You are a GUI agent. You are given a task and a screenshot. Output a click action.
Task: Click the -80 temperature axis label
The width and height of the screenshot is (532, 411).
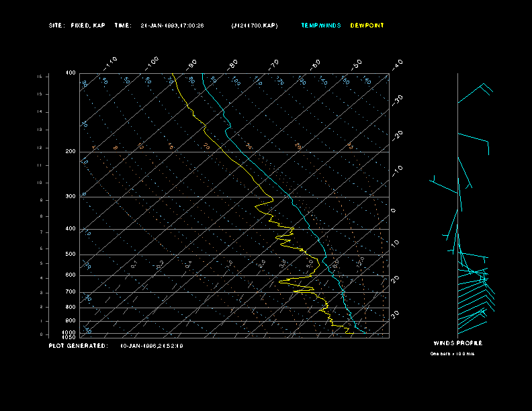click(x=232, y=64)
